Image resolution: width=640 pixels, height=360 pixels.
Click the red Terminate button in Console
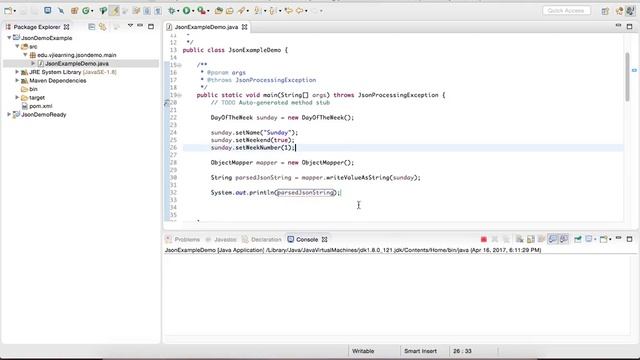[484, 240]
